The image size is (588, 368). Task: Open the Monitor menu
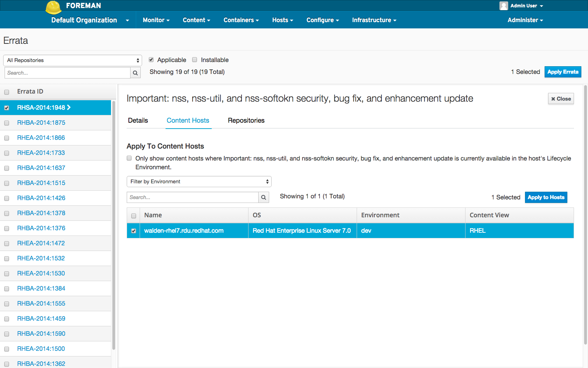(x=156, y=20)
